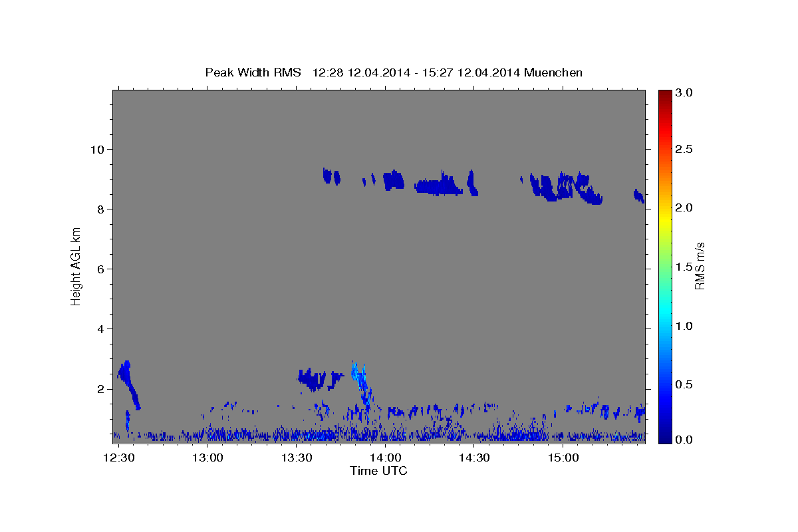Image resolution: width=798 pixels, height=532 pixels.
Task: Click the colorbar value 0.0
Action: [686, 440]
